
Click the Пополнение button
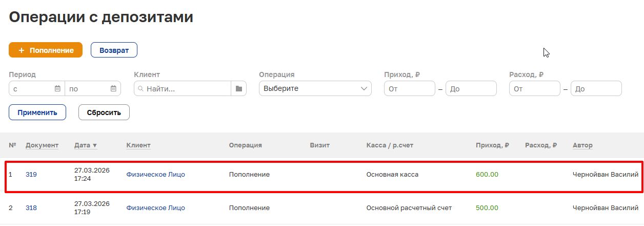tap(46, 50)
